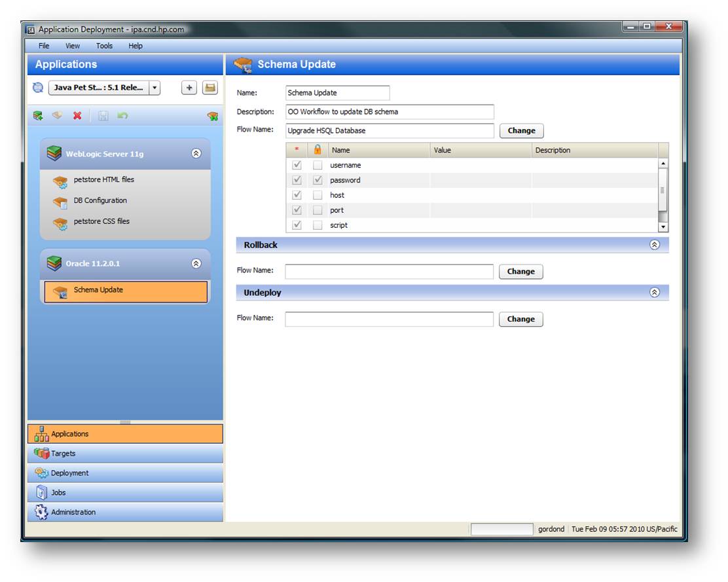
Task: Open the Tools menu
Action: pos(104,46)
